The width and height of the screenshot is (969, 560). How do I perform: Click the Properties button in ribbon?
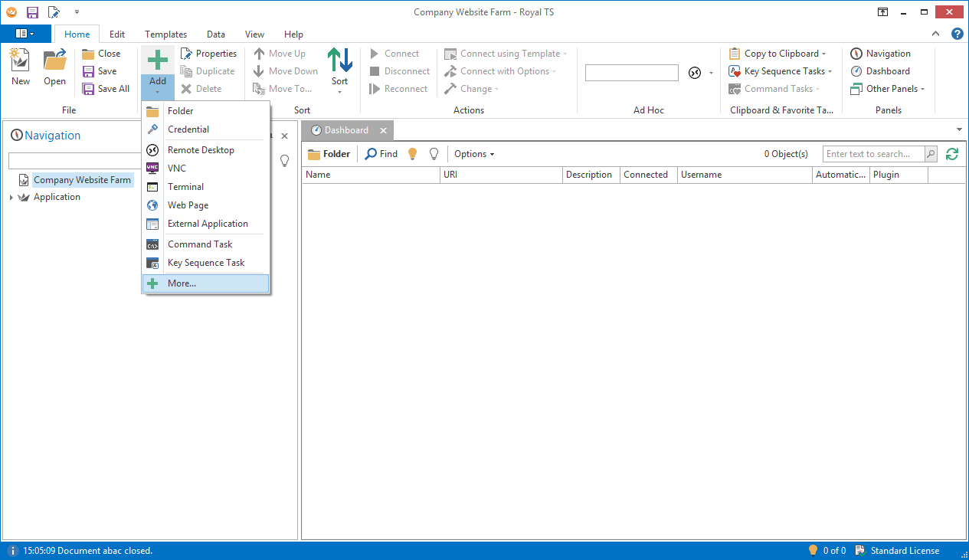[x=208, y=54]
